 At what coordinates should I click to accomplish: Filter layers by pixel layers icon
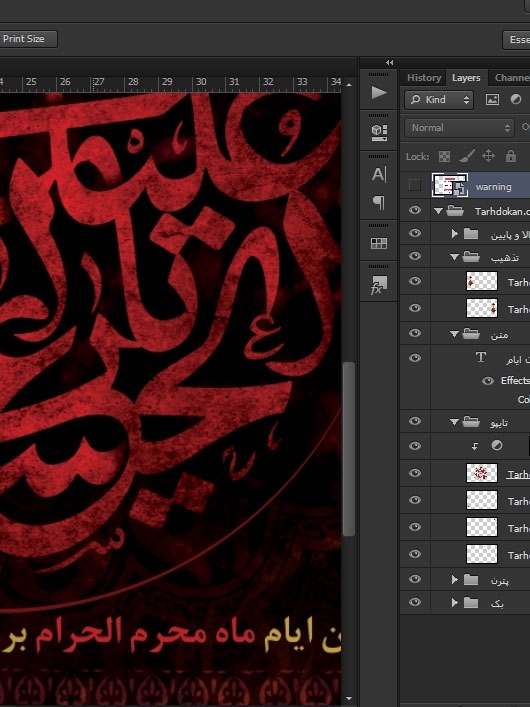pyautogui.click(x=492, y=100)
